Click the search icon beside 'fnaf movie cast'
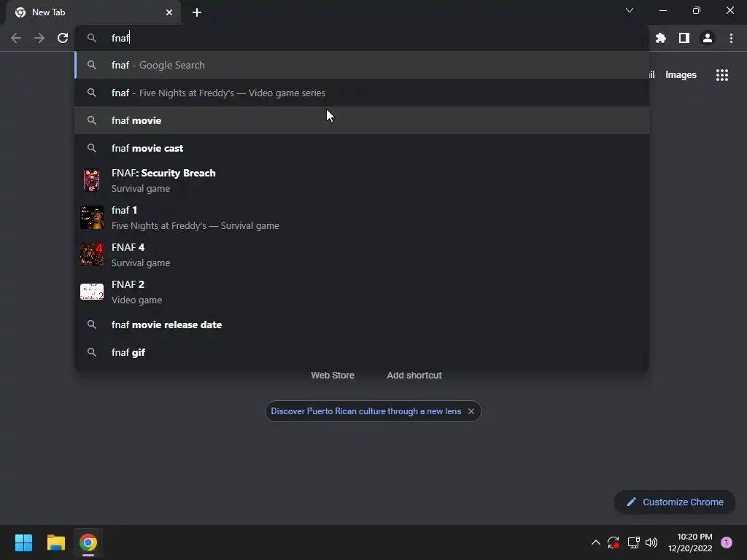 tap(92, 148)
